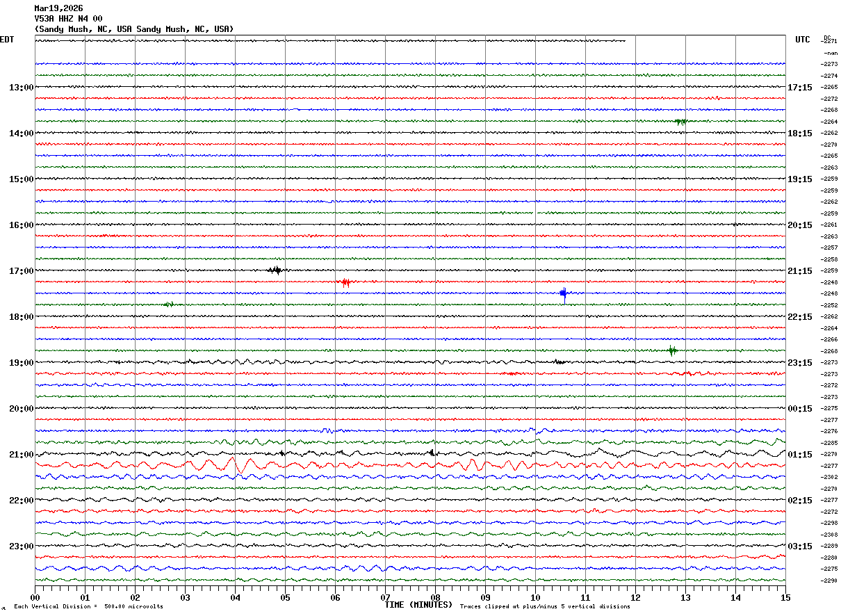
Task: Click the station code V53A HHZ N4 00
Action: [68, 19]
